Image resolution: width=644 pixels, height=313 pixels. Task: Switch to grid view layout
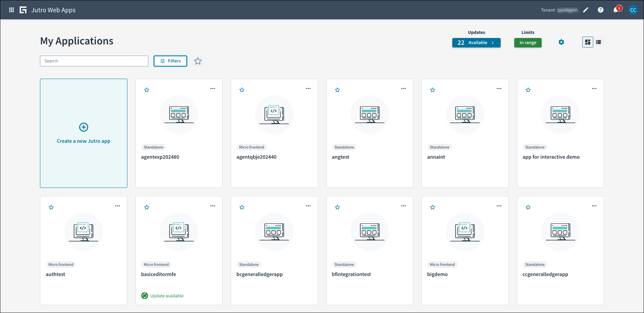coord(587,42)
